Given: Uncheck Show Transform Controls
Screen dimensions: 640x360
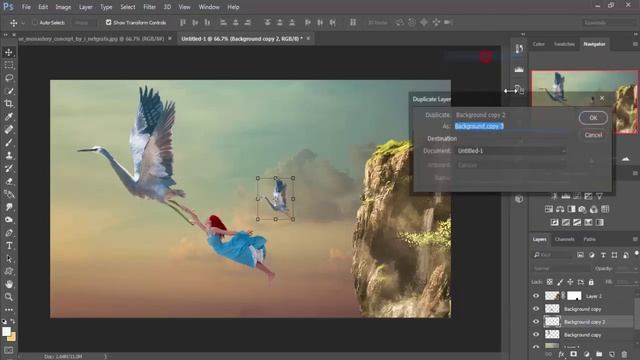Looking at the screenshot, I should click(108, 22).
